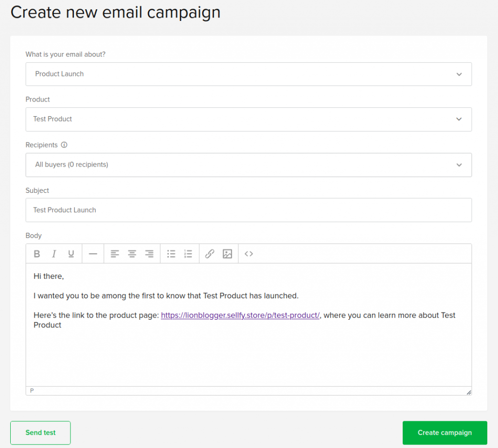The width and height of the screenshot is (498, 448).
Task: Open the source code view
Action: point(249,254)
